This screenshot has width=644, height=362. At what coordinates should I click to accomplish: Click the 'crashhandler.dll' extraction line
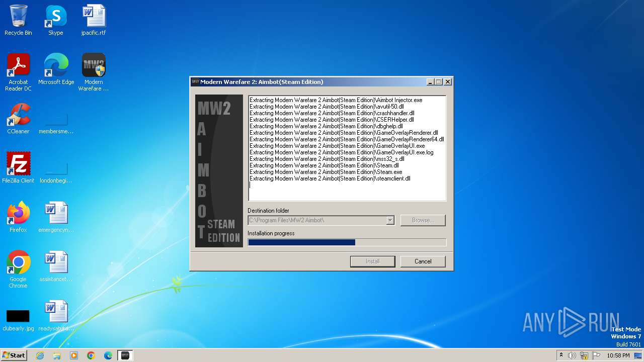[x=332, y=113]
